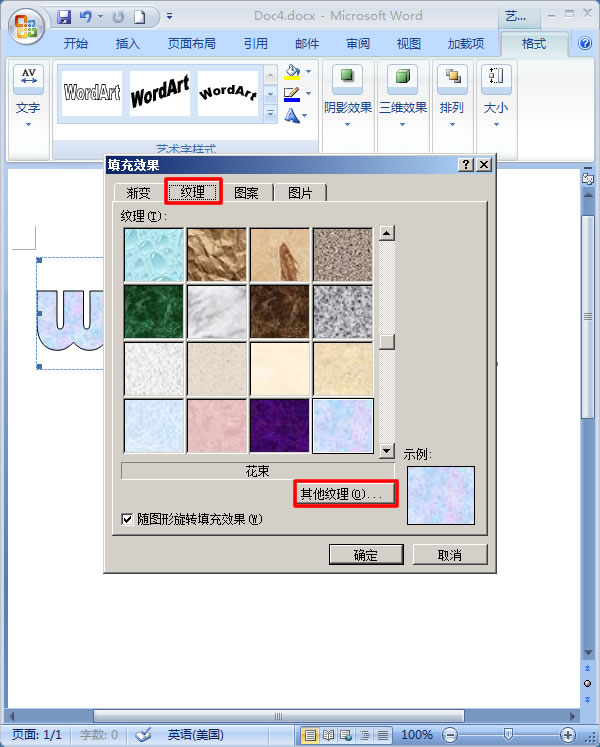
Task: Show previous row of WordArt styles gallery
Action: (x=270, y=75)
